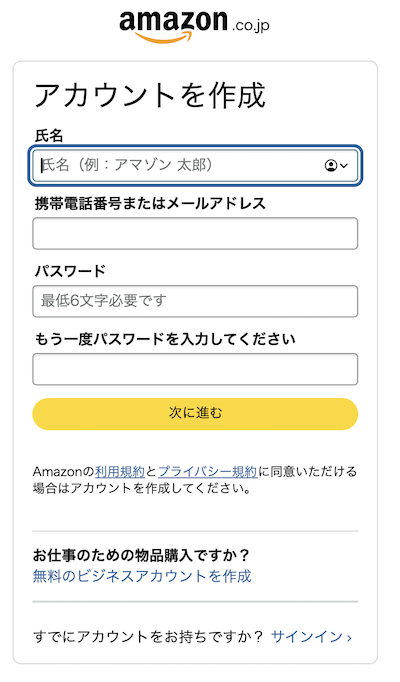This screenshot has height=682, width=400.
Task: Go to the サインイン link
Action: pyautogui.click(x=307, y=637)
